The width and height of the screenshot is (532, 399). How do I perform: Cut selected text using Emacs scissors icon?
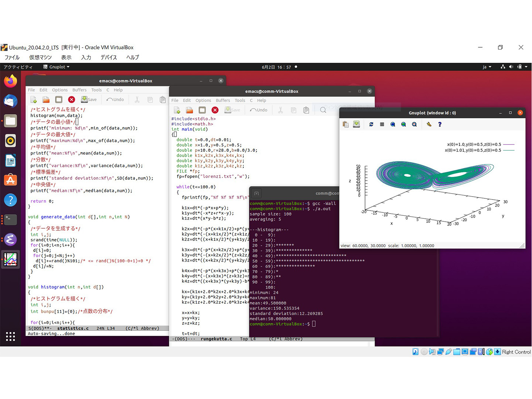click(x=136, y=99)
